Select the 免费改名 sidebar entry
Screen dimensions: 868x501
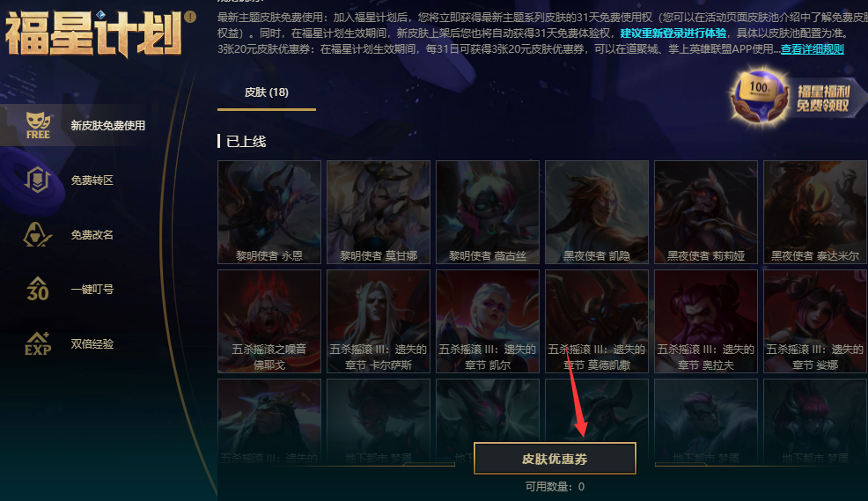click(x=92, y=235)
